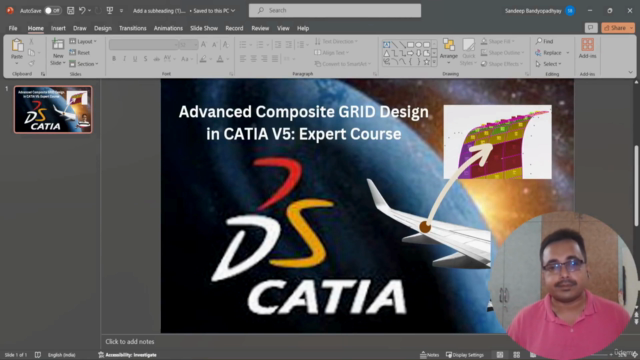The image size is (640, 360).
Task: Switch to the Animations tab
Action: pos(168,28)
